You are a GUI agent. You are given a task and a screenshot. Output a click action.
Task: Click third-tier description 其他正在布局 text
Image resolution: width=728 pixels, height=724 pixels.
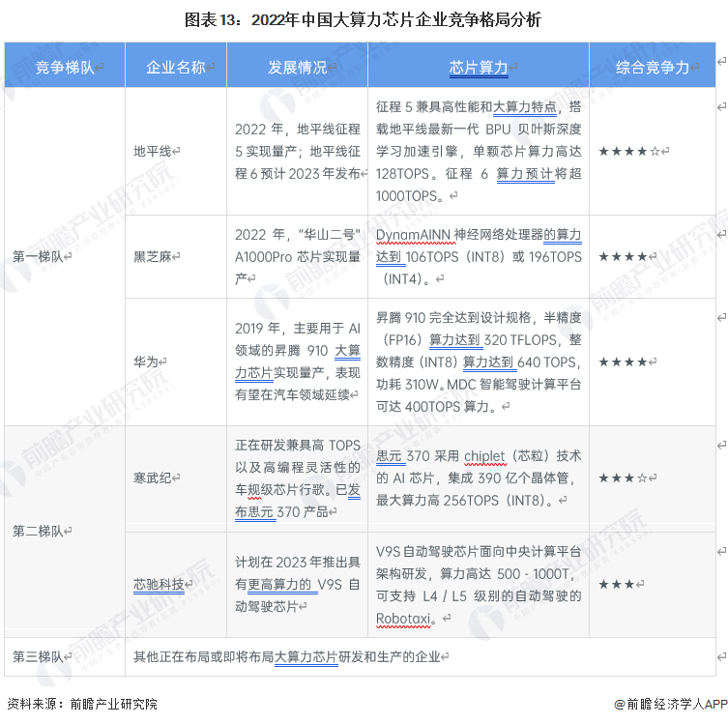pyautogui.click(x=287, y=656)
